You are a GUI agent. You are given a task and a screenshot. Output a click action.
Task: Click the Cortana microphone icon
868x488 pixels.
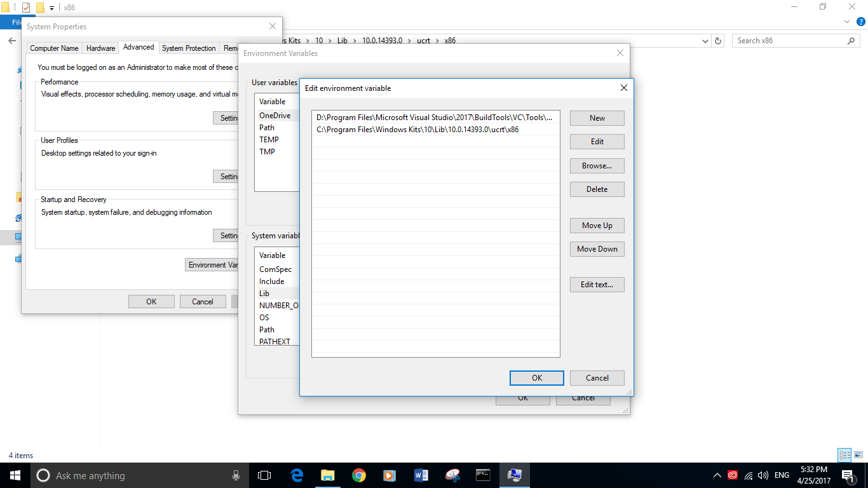236,475
